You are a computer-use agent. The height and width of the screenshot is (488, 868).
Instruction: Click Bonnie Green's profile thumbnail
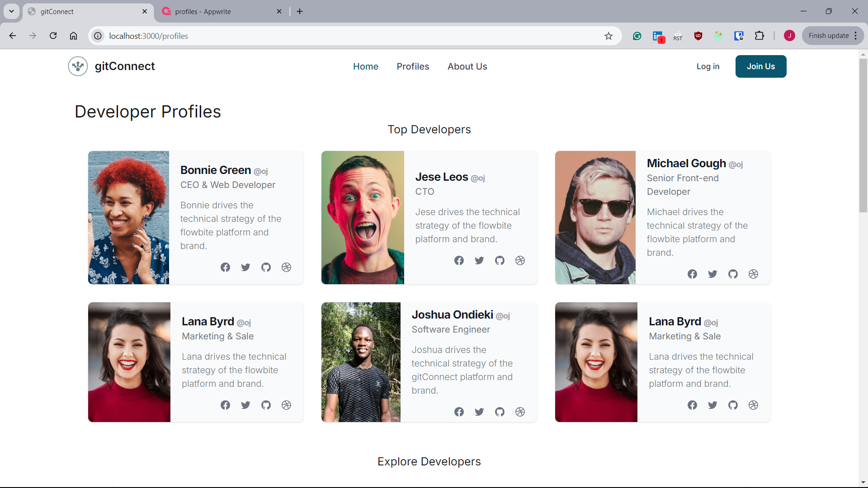click(x=129, y=217)
